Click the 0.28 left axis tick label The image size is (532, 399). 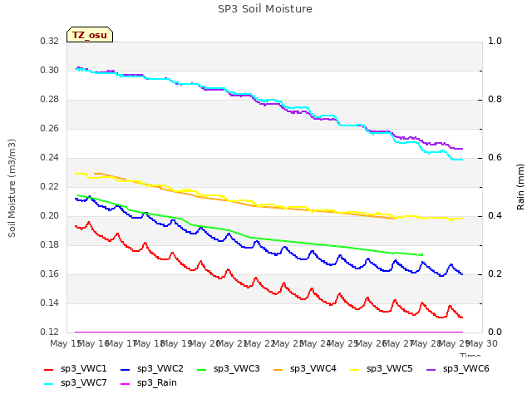[x=49, y=100]
